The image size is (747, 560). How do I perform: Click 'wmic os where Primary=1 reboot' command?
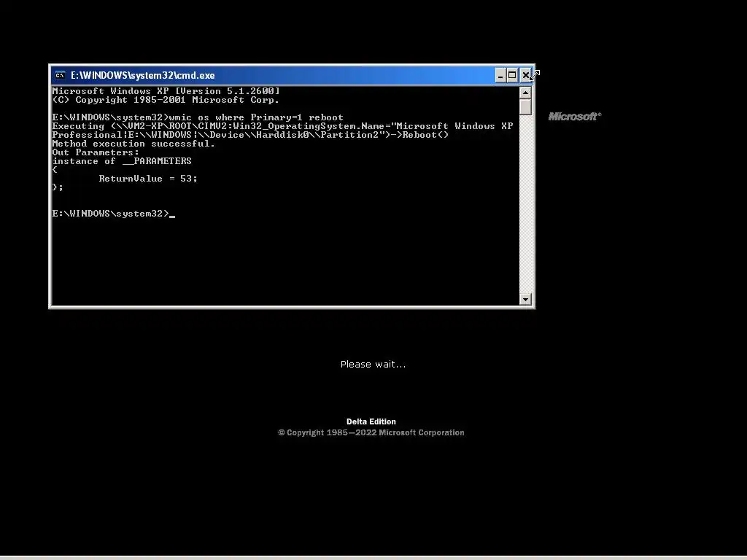256,117
